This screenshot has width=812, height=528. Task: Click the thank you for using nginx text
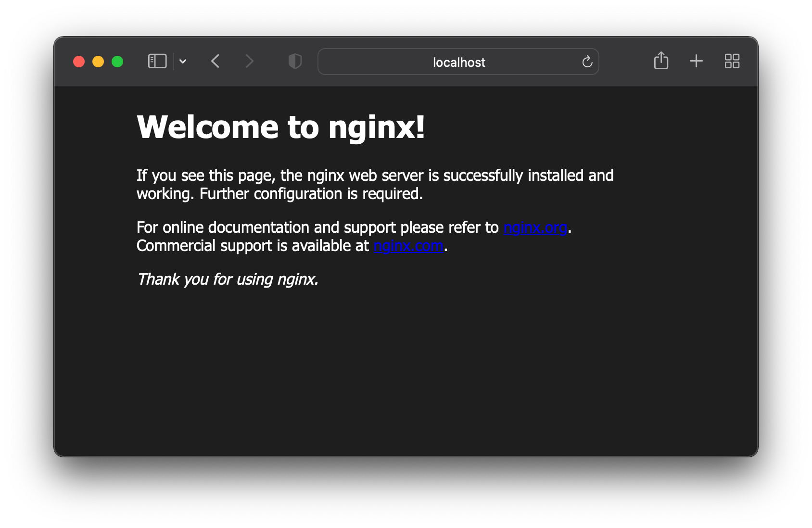point(227,279)
